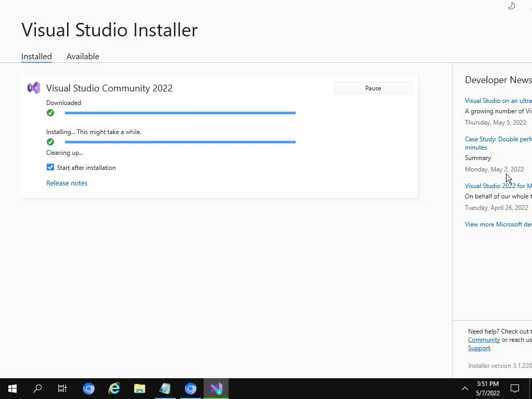Click Visual Studio Installer taskbar icon

click(216, 389)
